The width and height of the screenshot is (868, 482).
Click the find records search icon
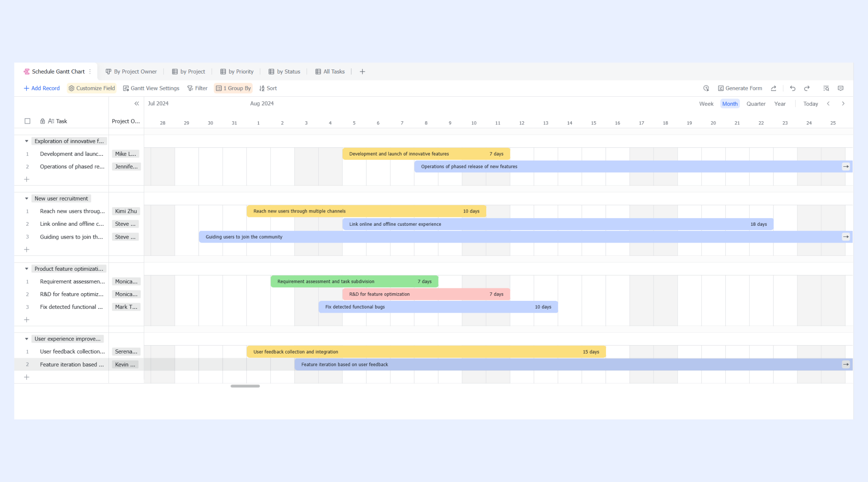pos(826,88)
